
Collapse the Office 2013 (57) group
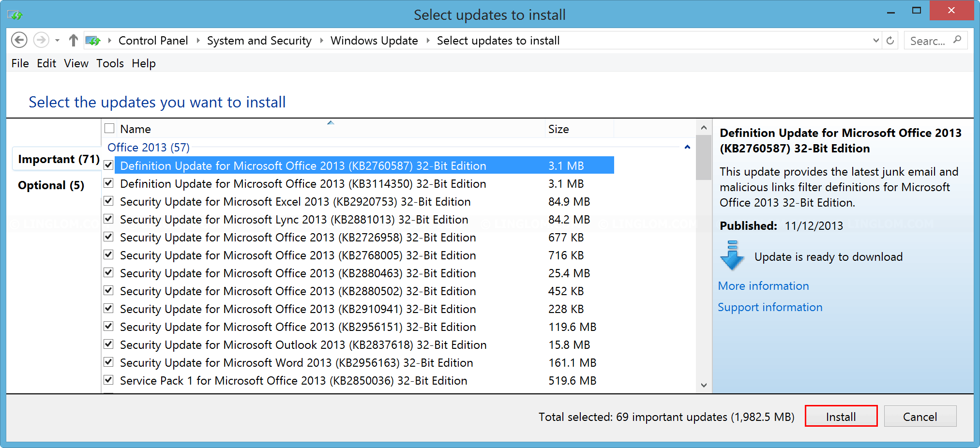(687, 147)
